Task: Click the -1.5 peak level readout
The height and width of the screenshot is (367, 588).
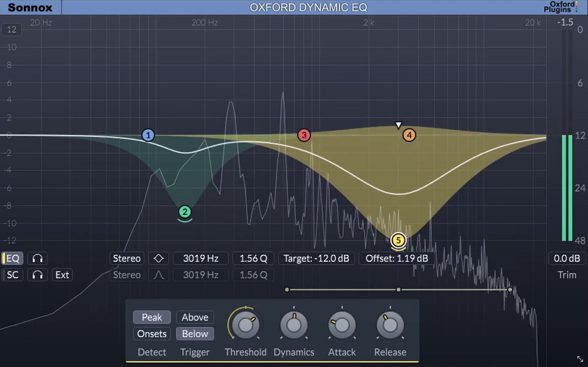Action: tap(565, 23)
